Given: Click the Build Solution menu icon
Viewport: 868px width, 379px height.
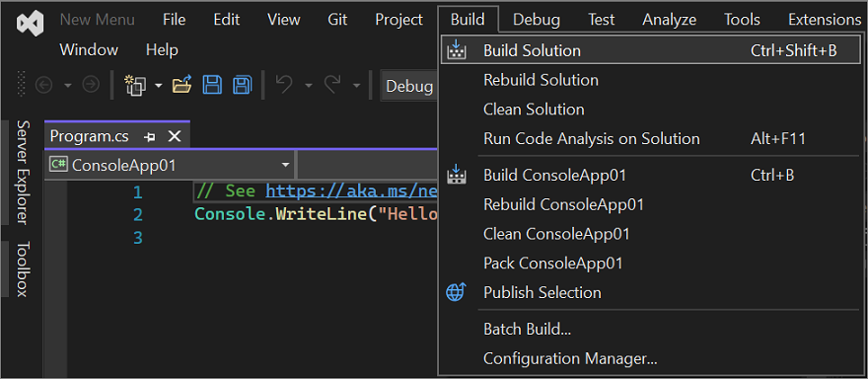Looking at the screenshot, I should click(x=456, y=50).
